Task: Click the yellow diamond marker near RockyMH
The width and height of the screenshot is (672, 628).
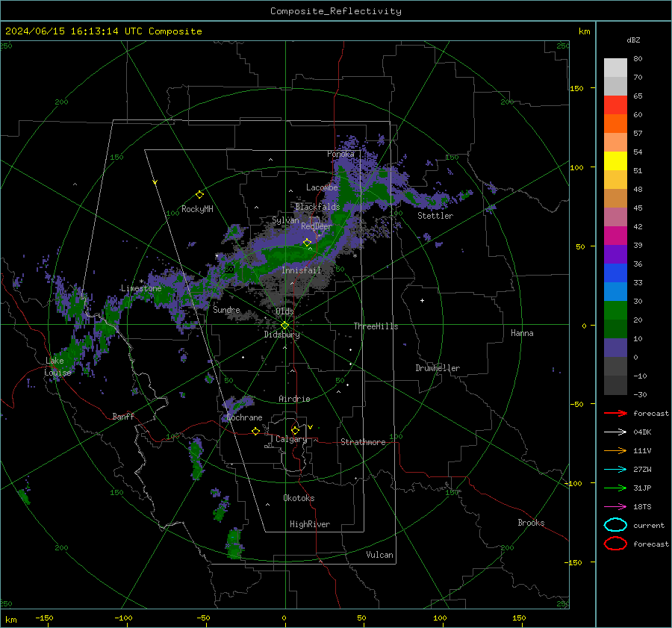Action: tap(199, 195)
